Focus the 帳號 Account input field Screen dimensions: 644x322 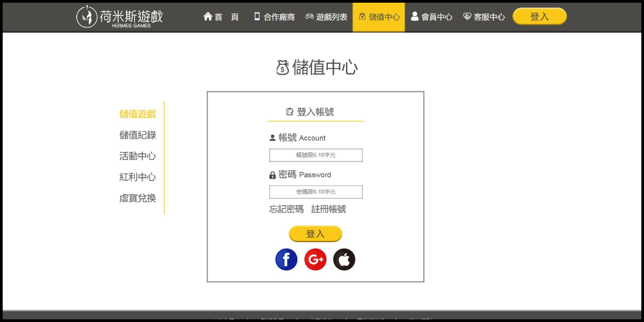(316, 155)
